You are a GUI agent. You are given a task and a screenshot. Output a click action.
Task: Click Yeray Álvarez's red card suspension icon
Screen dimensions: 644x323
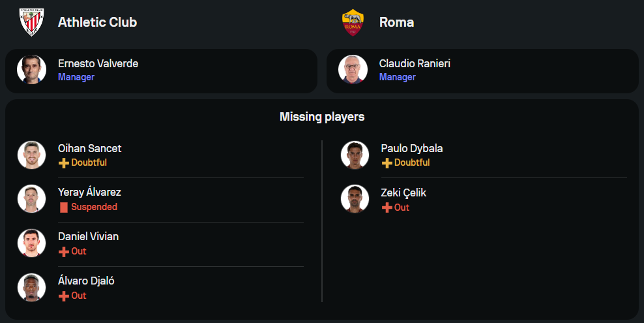[x=64, y=207]
